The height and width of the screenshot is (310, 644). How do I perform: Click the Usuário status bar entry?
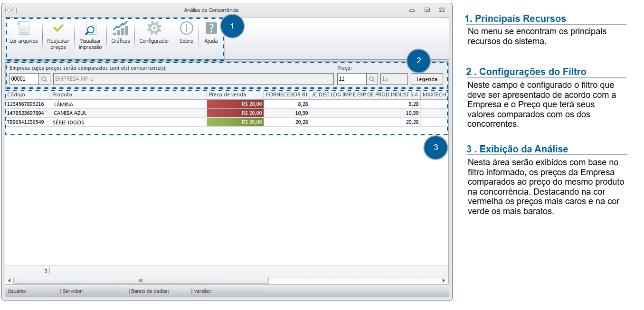(18, 291)
